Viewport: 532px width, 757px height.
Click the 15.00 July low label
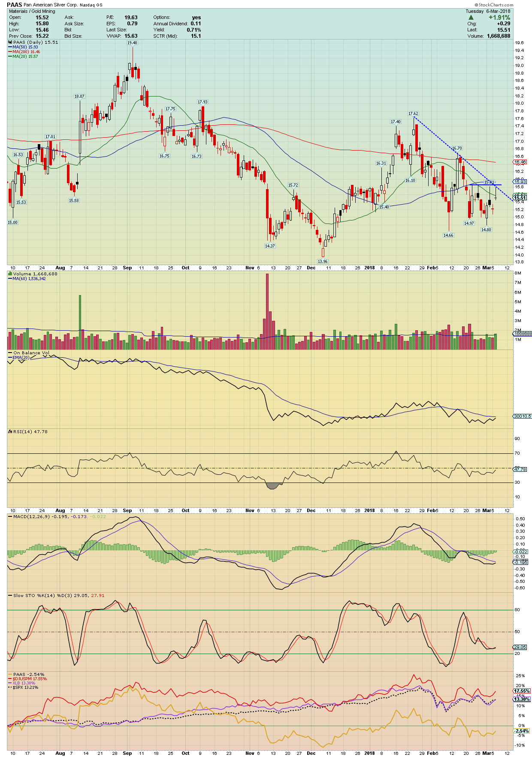click(x=13, y=222)
